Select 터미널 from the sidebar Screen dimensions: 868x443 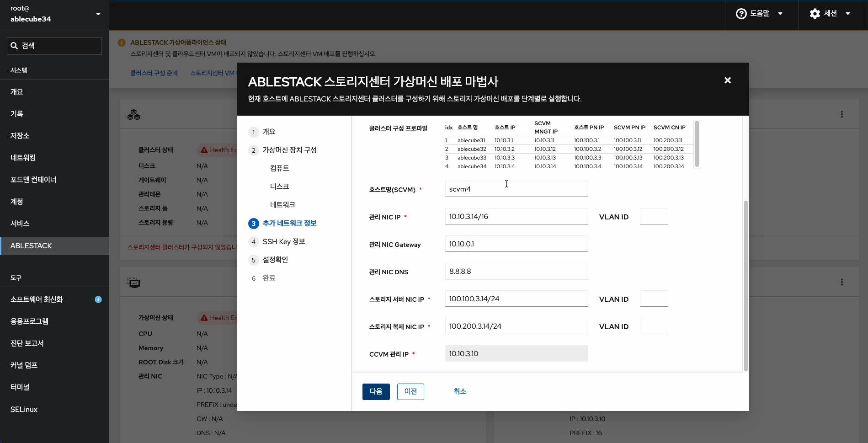[x=20, y=387]
